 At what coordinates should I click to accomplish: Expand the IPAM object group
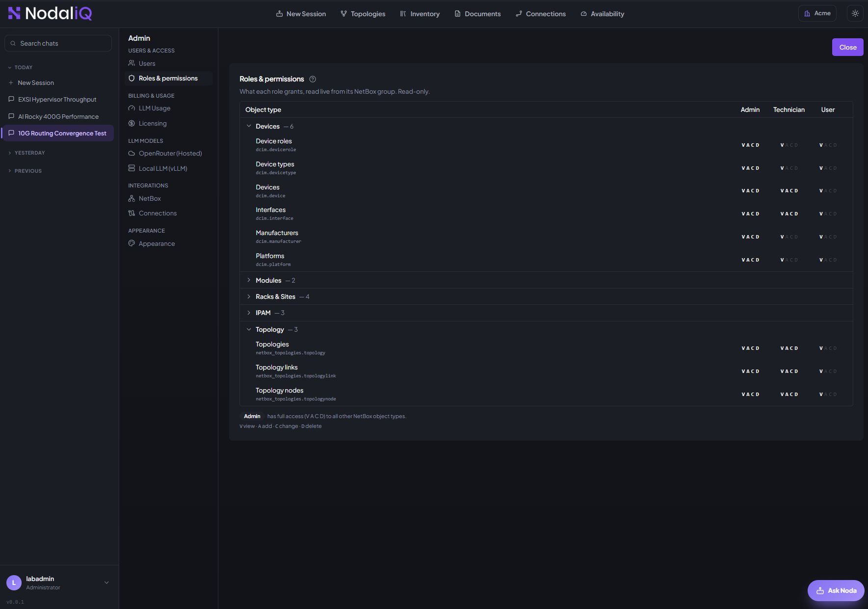click(x=249, y=313)
